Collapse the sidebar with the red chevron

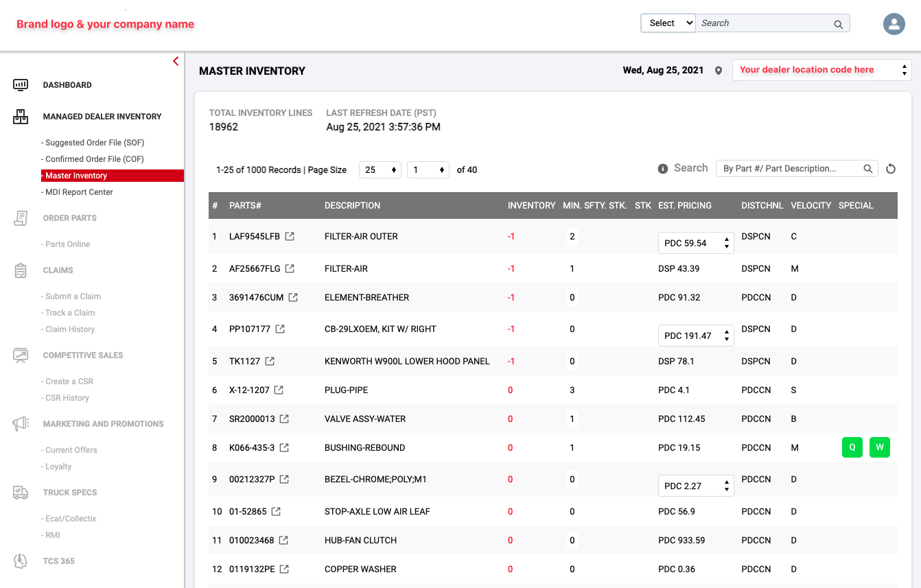(176, 61)
